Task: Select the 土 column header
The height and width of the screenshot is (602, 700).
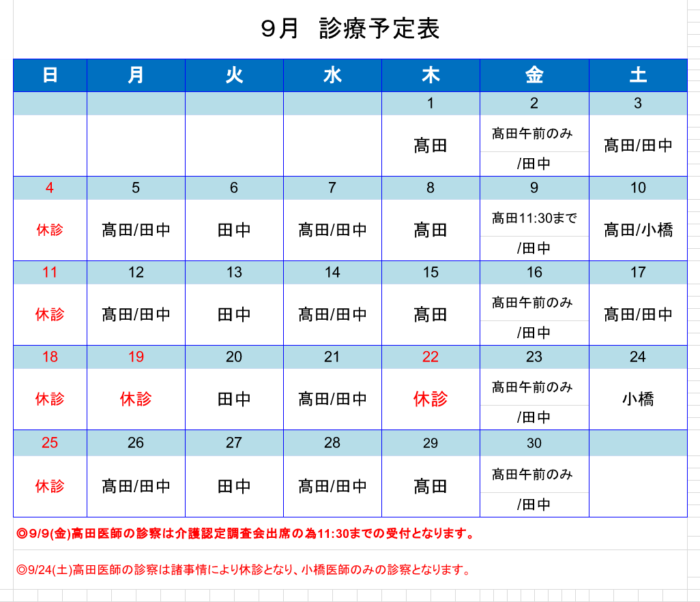Action: (639, 76)
